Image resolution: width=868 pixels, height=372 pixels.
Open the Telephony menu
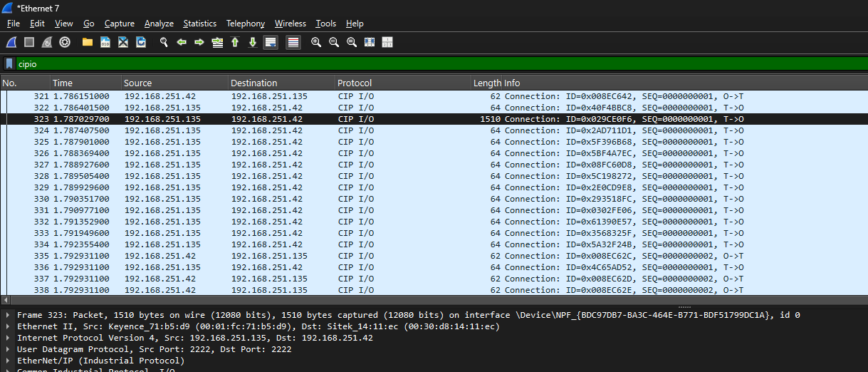(x=246, y=24)
